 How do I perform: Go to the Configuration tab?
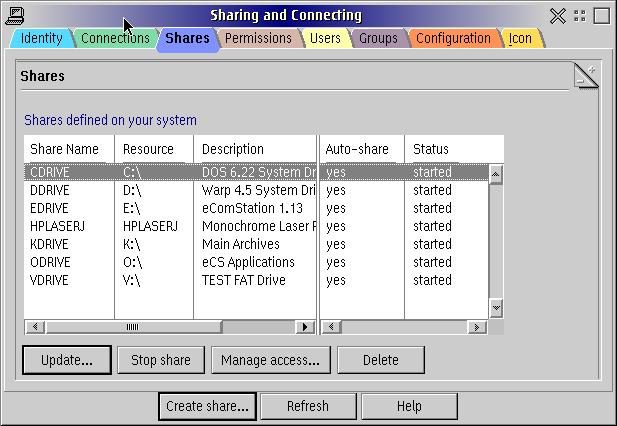453,39
